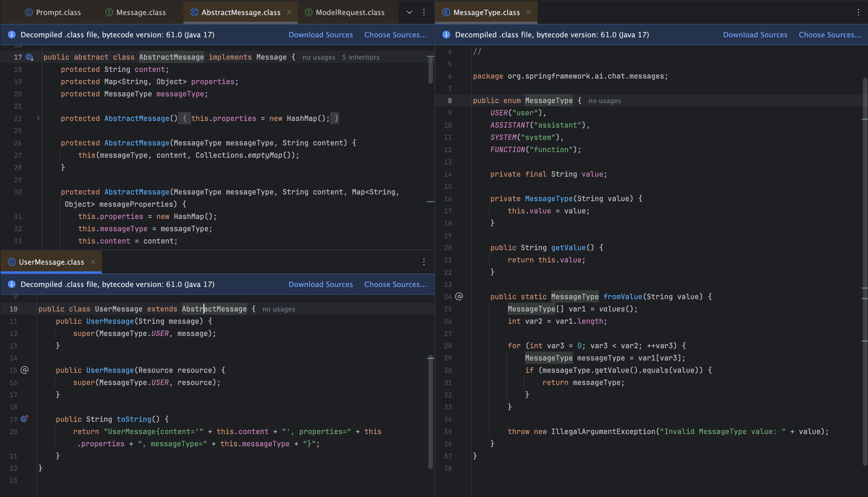Expand the folded AbstractMessage() constructor on line 22

[38, 118]
